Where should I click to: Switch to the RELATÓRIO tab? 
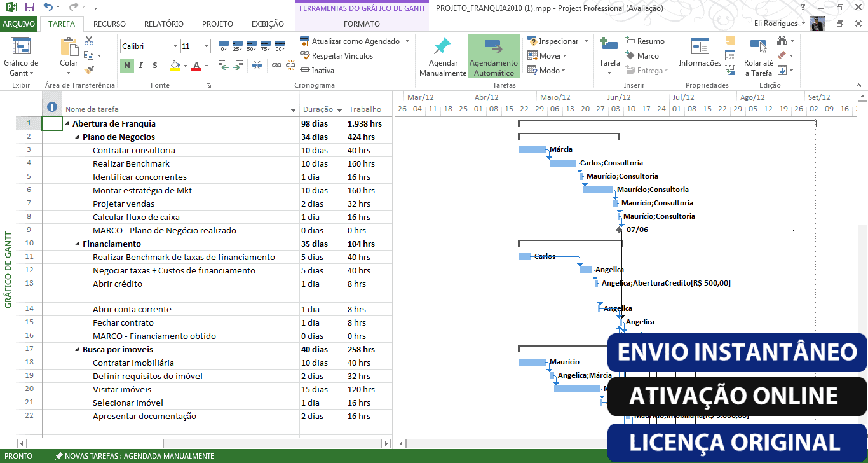pos(164,24)
